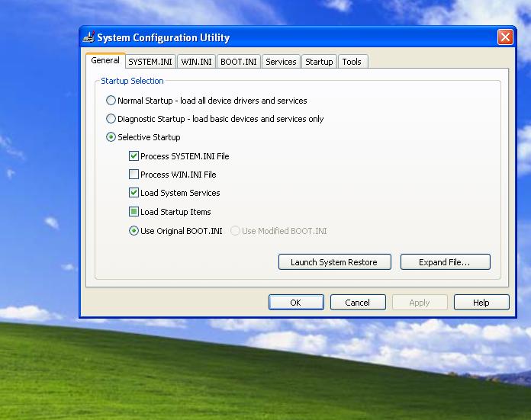Open the WIN.INI tab
The height and width of the screenshot is (420, 531).
pos(196,62)
